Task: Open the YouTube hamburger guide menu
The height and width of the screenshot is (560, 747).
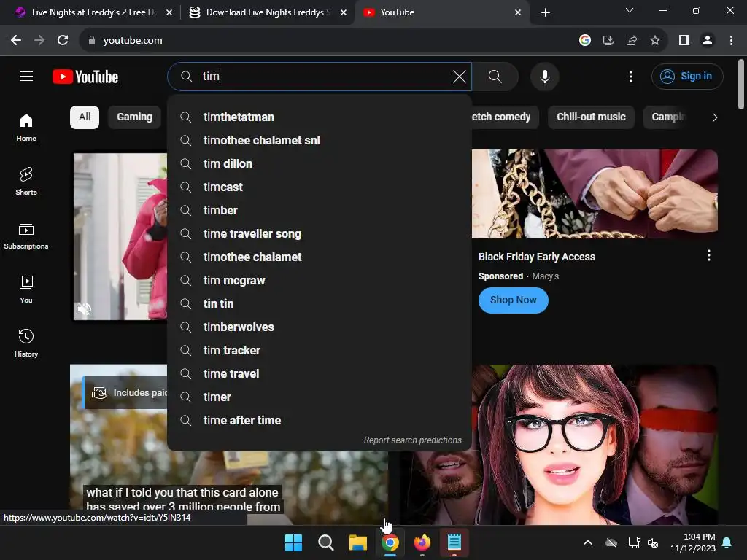Action: tap(26, 76)
